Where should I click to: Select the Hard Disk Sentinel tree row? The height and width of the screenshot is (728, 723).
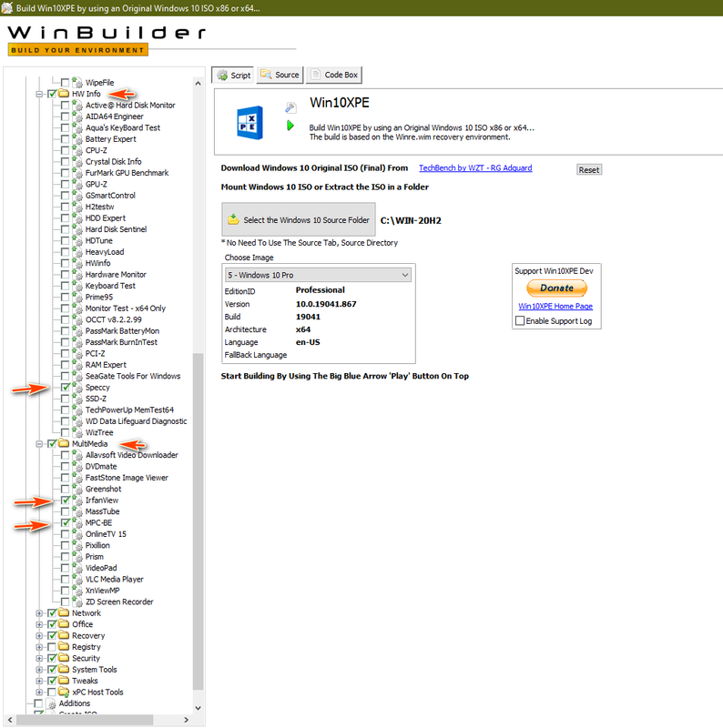(116, 229)
